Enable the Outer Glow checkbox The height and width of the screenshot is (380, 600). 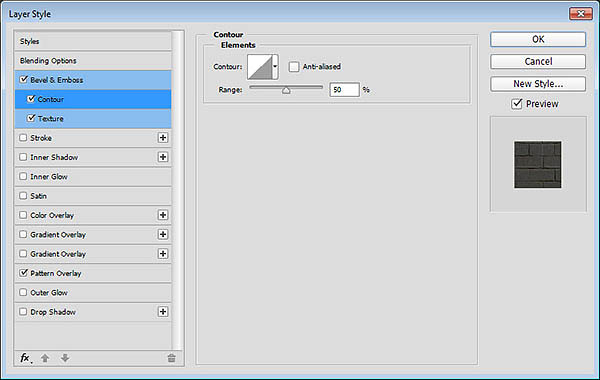(x=23, y=292)
